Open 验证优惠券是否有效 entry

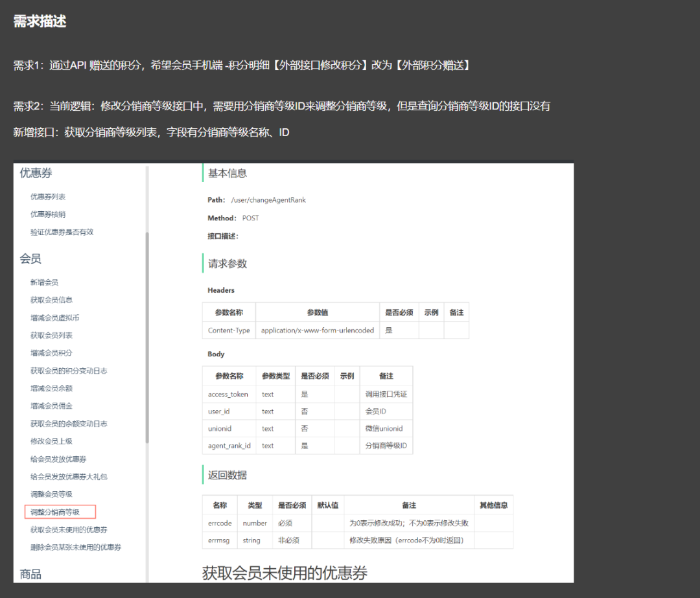[62, 232]
